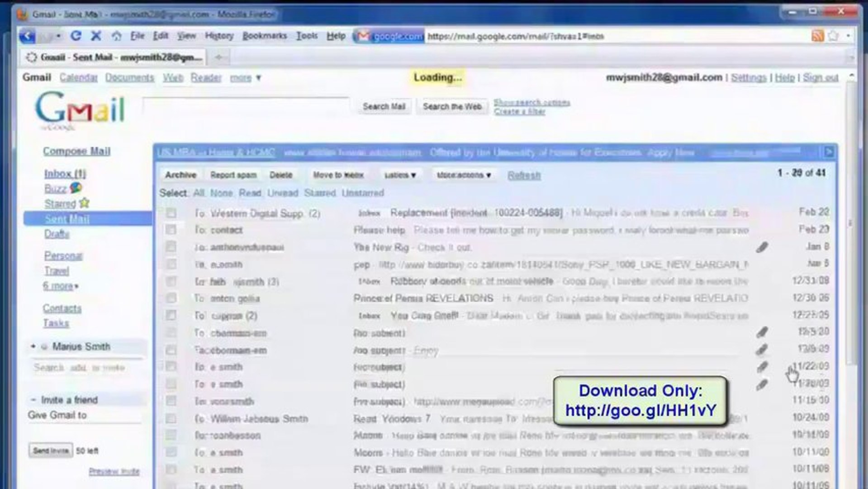Expand the Labels dropdown
This screenshot has height=489, width=868.
(x=400, y=175)
